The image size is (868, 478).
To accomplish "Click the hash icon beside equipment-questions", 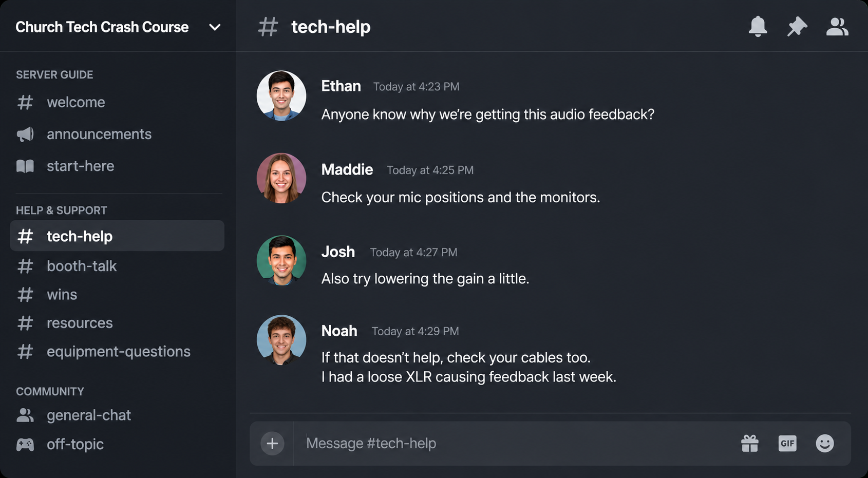I will pos(25,352).
